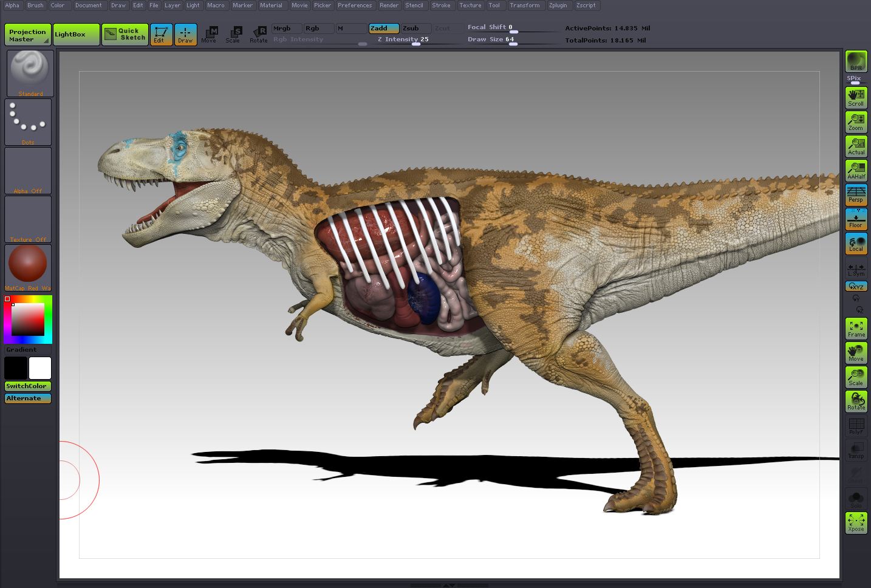The height and width of the screenshot is (588, 871).
Task: Toggle Solo mode
Action: pyautogui.click(x=856, y=500)
